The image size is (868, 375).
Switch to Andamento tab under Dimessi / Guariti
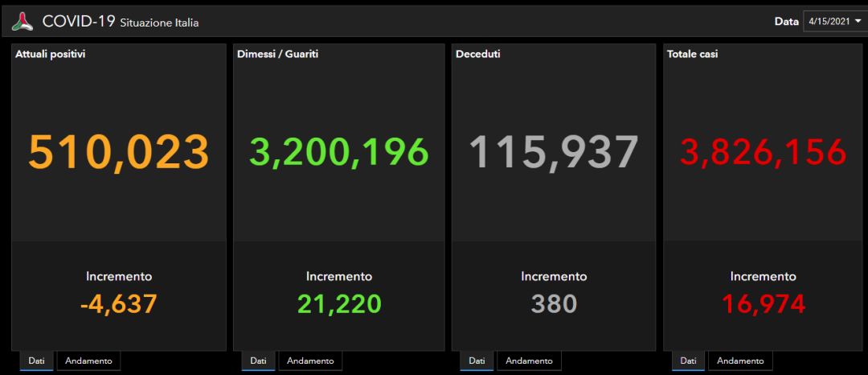click(310, 361)
